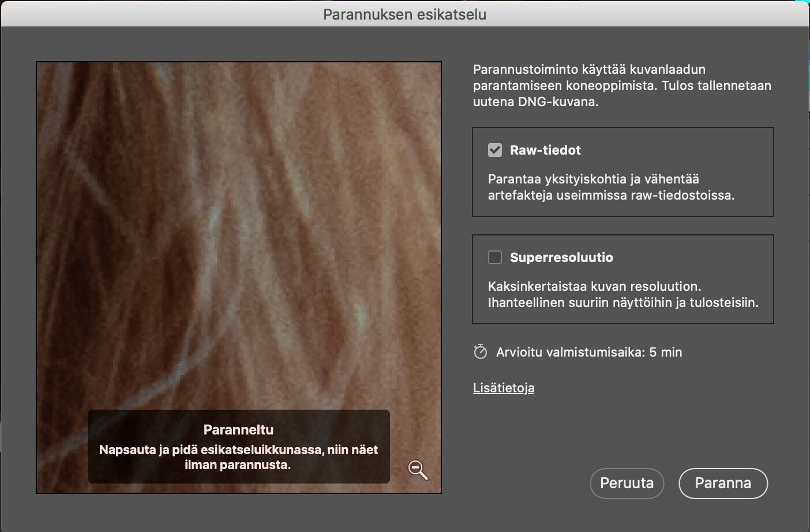Screen dimensions: 810x532
Task: Select the Parannuksen esikatselu title bar
Action: (405, 14)
